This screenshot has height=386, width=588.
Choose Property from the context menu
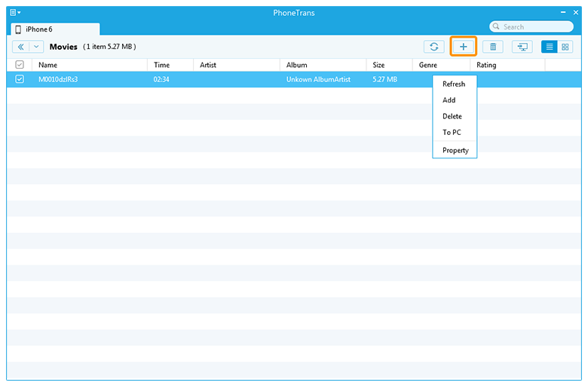(455, 150)
